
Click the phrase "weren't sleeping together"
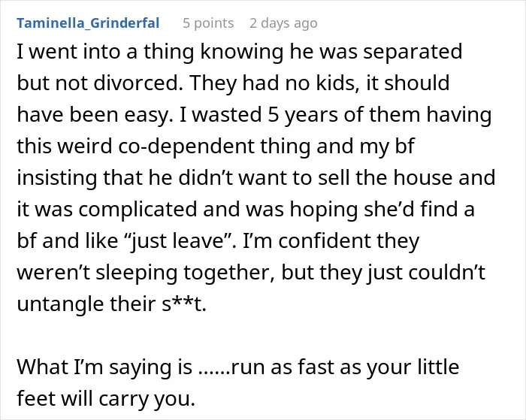(x=146, y=272)
